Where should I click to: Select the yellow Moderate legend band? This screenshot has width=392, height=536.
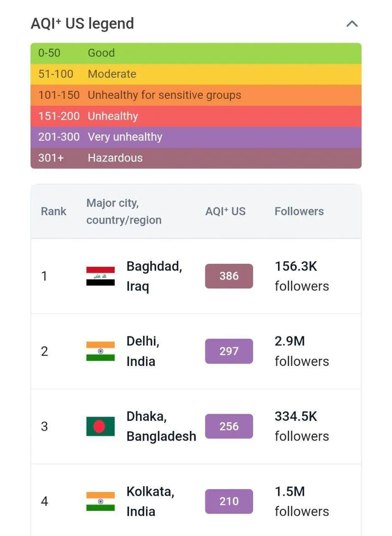coord(196,74)
